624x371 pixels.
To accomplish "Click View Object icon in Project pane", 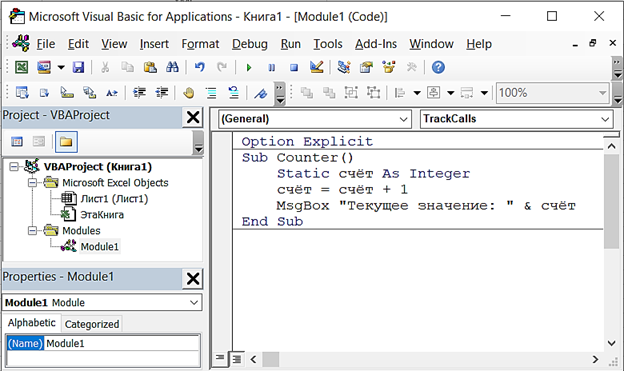I will click(x=39, y=142).
